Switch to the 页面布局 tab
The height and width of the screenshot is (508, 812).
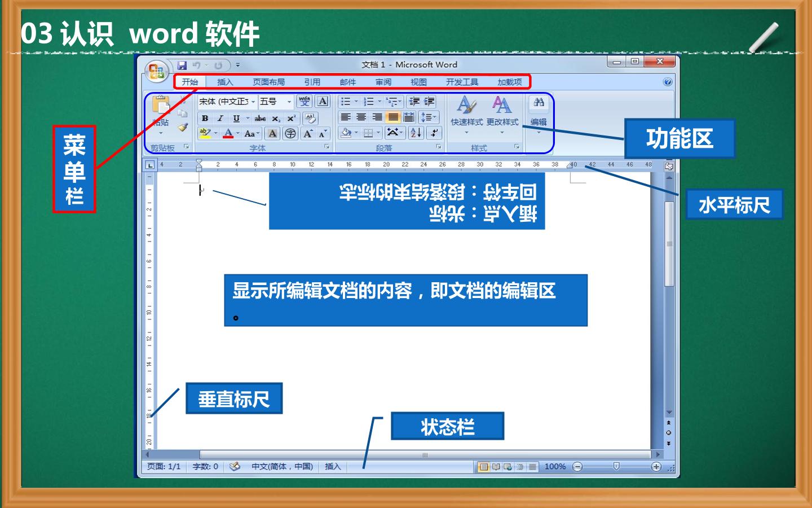pyautogui.click(x=268, y=82)
